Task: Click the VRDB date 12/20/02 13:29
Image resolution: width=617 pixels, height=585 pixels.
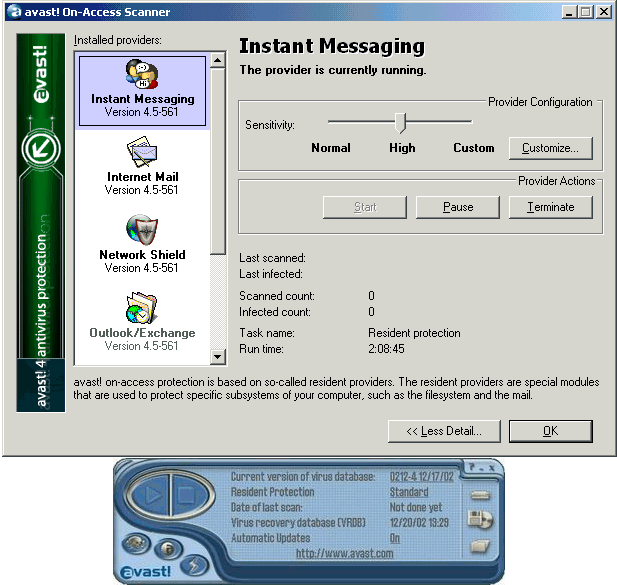Action: point(419,522)
